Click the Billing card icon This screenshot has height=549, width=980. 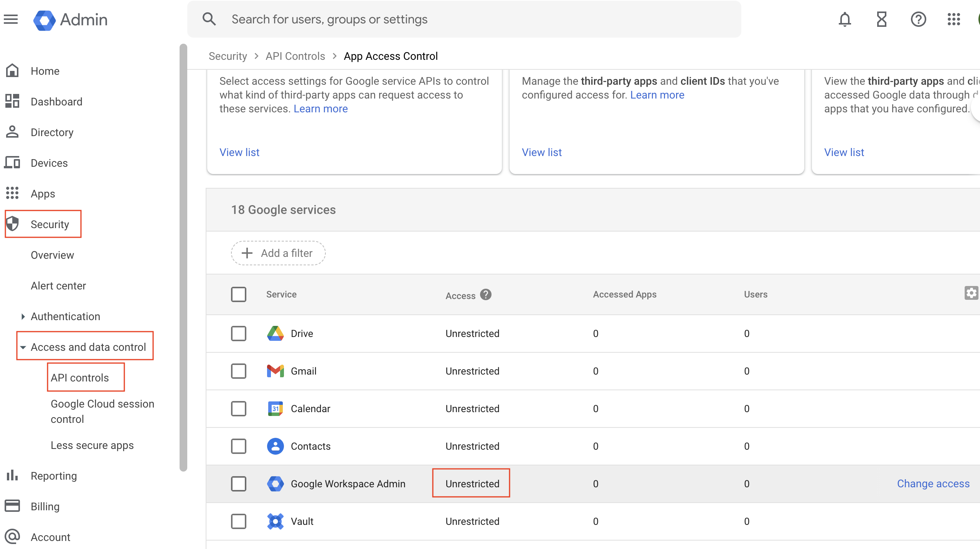click(x=12, y=506)
